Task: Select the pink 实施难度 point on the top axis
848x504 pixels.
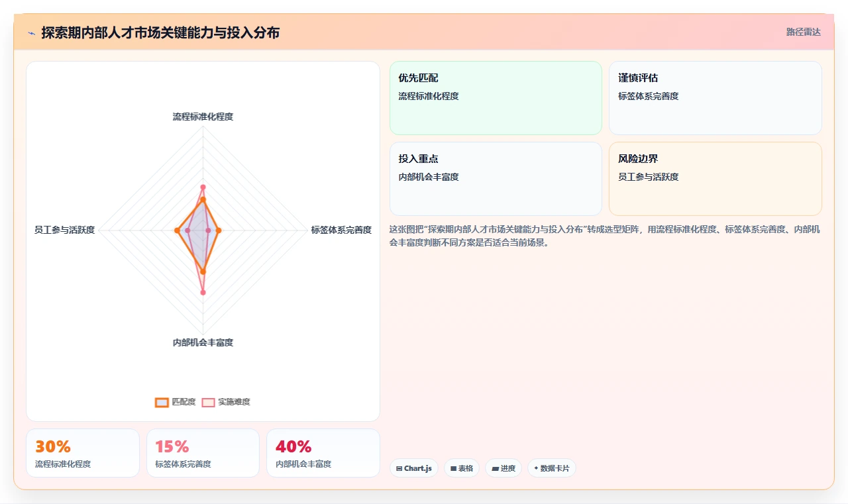Action: (x=203, y=187)
